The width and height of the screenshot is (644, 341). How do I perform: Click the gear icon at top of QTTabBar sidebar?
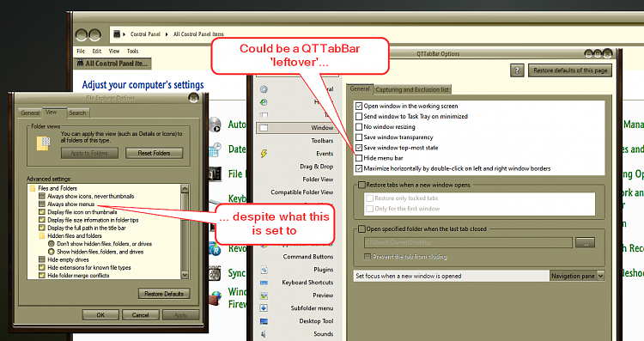tap(264, 89)
